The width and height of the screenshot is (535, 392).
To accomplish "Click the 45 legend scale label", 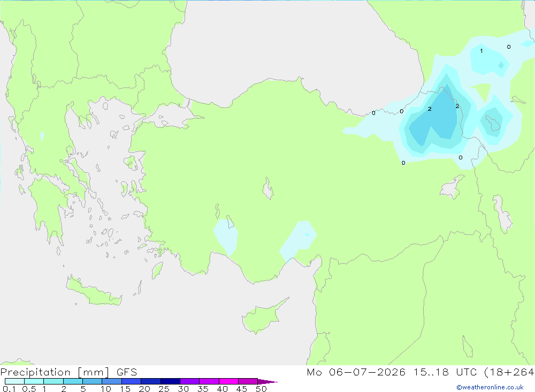I will coord(242,389).
